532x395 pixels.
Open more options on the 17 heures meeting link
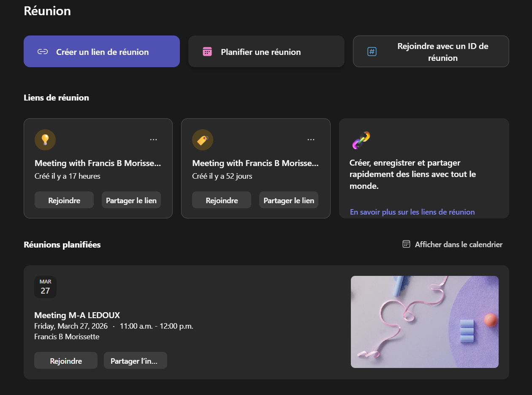pyautogui.click(x=153, y=140)
